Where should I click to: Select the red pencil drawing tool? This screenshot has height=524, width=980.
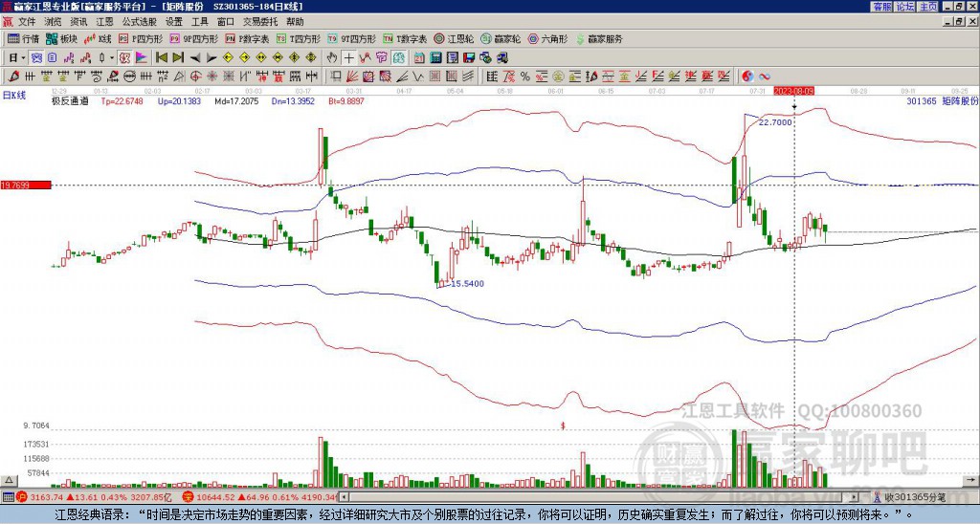tap(12, 76)
